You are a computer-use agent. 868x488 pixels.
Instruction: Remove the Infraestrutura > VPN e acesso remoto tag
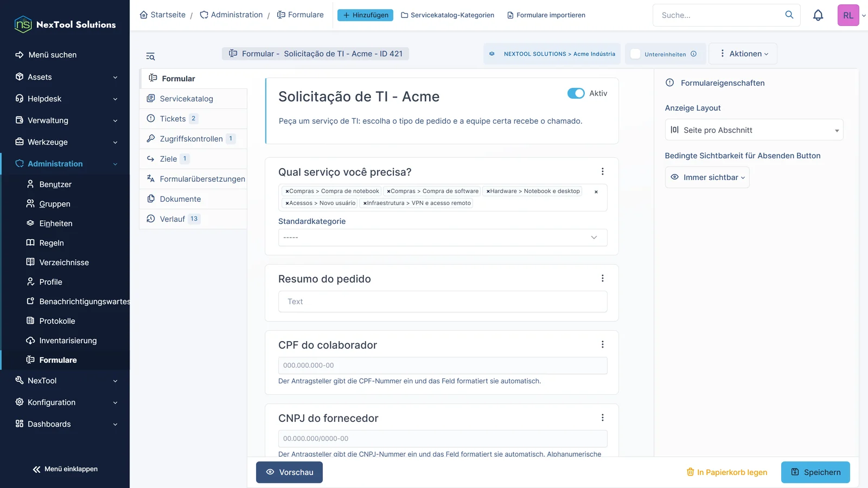(365, 203)
